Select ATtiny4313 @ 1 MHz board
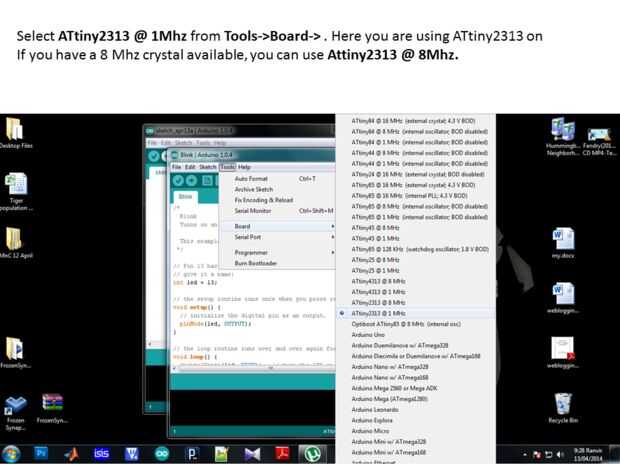 [415, 292]
